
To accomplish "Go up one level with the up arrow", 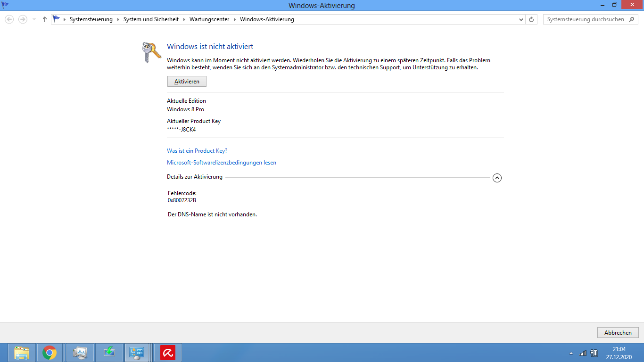I will [45, 19].
